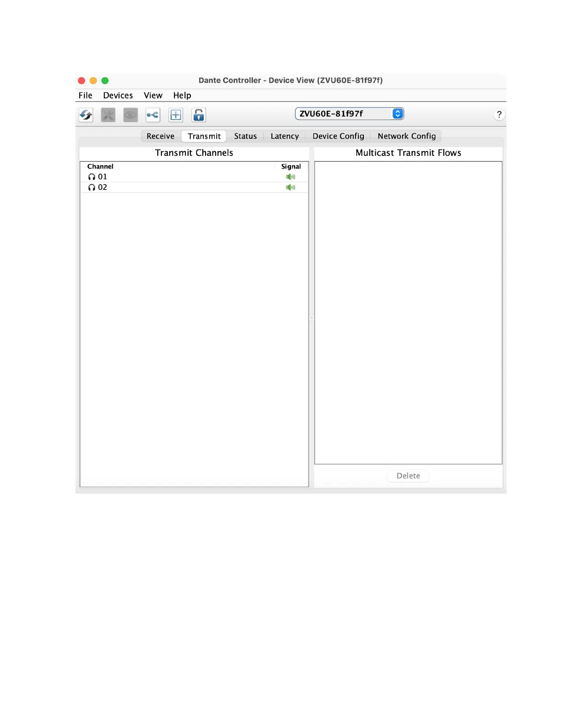This screenshot has width=563, height=728.
Task: Open the Latency tab
Action: pos(285,136)
